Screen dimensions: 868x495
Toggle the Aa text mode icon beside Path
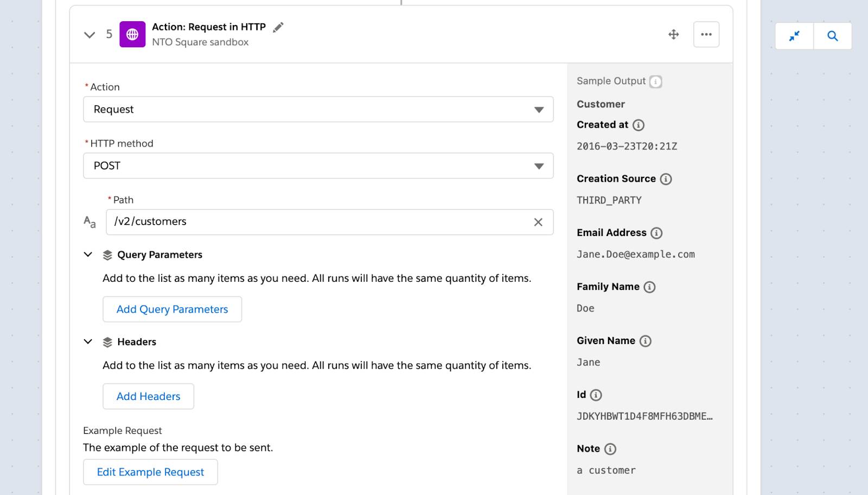pyautogui.click(x=90, y=222)
